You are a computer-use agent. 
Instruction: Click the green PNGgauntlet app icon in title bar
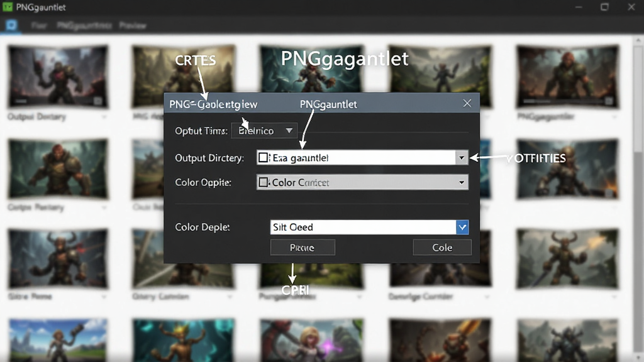coord(8,7)
